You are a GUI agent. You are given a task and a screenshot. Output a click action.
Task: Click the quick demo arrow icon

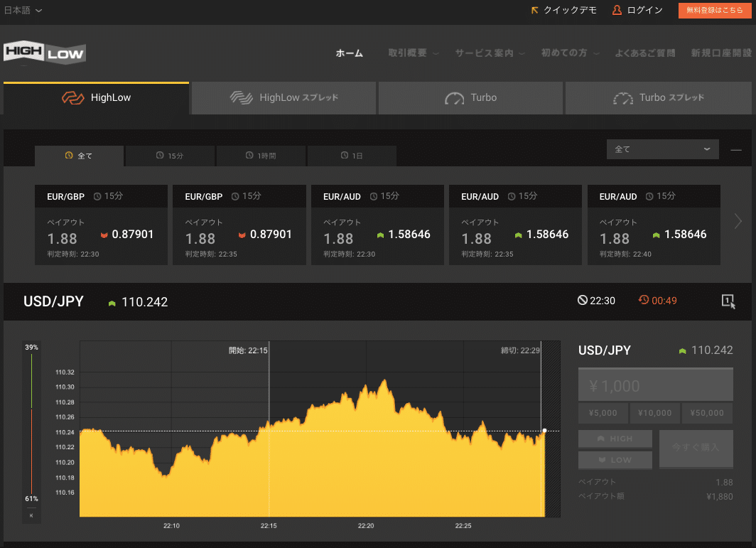point(534,10)
